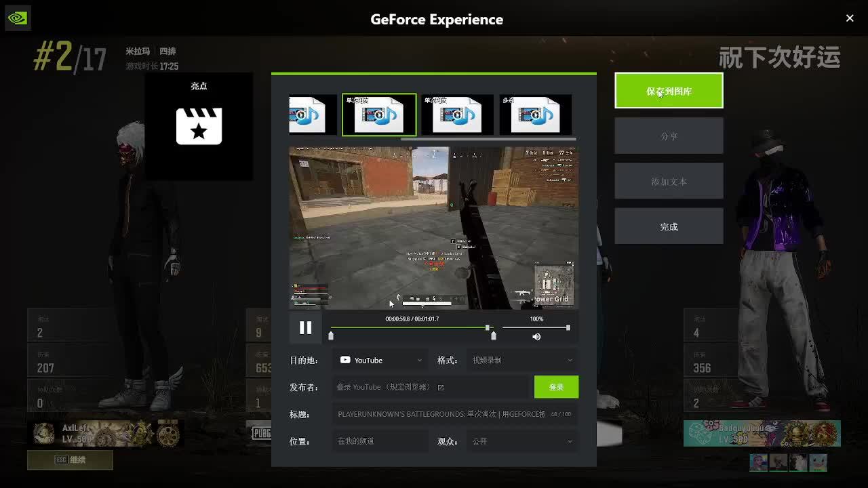This screenshot has height=488, width=868.
Task: Click the 00:00:59.8 / 00:01:01.7 time readout
Action: pos(412,319)
